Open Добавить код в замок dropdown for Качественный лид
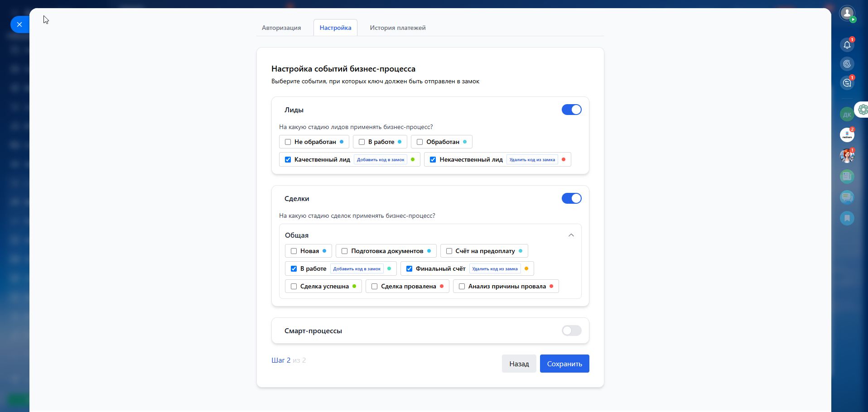The image size is (868, 412). coord(381,159)
